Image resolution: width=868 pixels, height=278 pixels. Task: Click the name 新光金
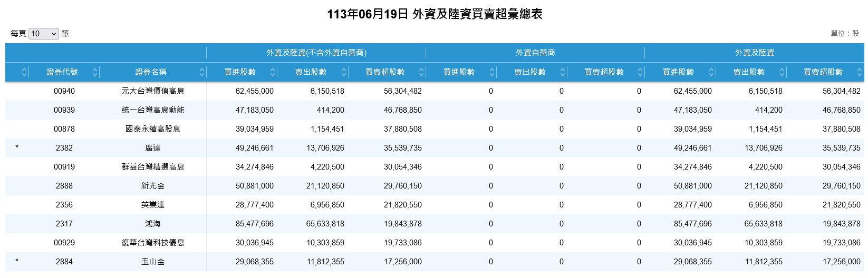point(153,186)
